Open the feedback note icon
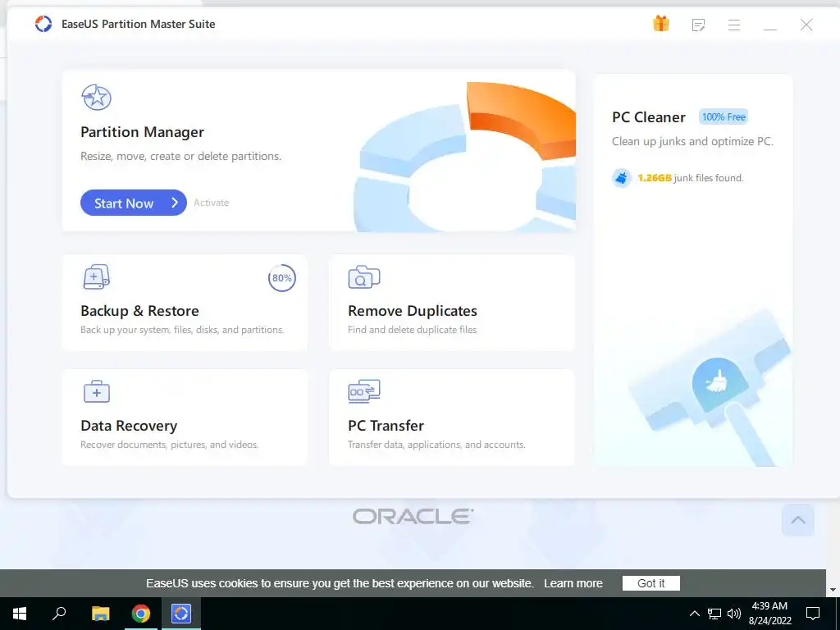The height and width of the screenshot is (630, 840). coord(698,25)
